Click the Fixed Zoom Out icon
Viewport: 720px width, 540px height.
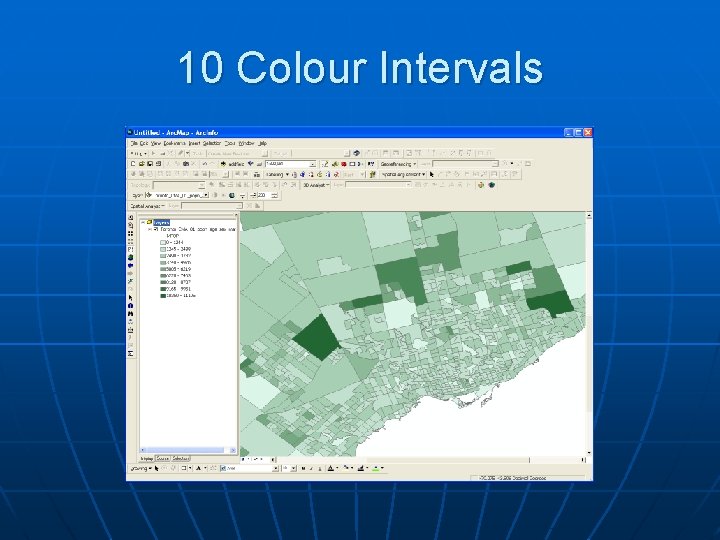[131, 242]
